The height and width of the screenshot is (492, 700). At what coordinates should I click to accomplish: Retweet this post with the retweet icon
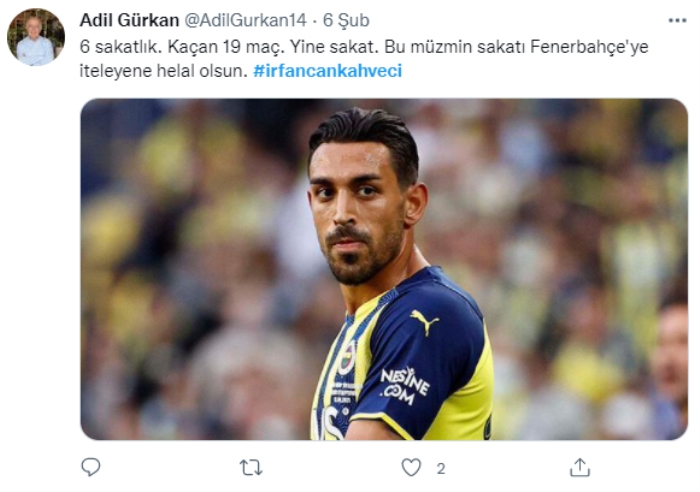coord(251,467)
